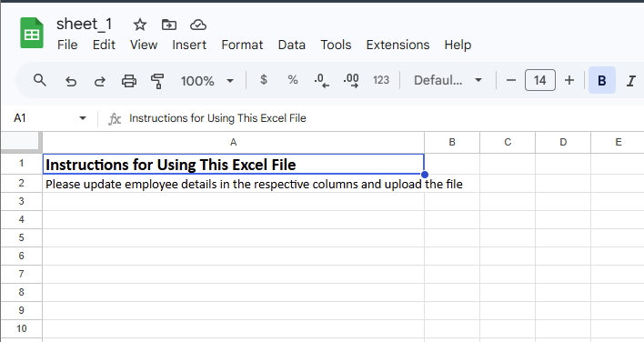This screenshot has width=644, height=342.
Task: Toggle bold formatting
Action: [x=601, y=80]
